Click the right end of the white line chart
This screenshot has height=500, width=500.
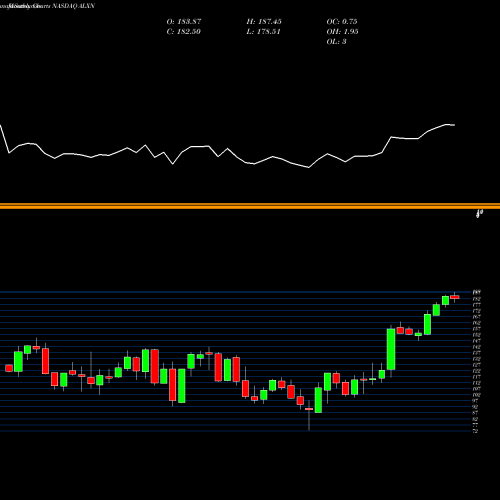click(x=454, y=125)
